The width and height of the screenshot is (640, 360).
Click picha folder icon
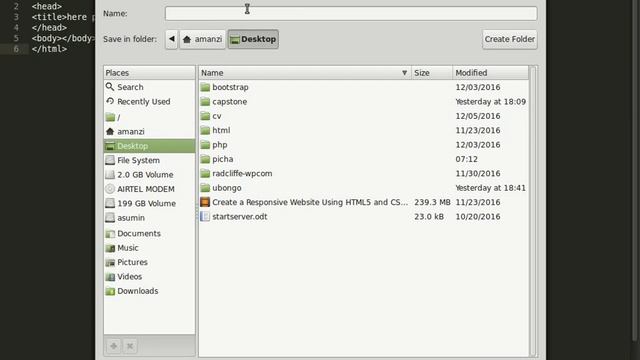coord(205,159)
